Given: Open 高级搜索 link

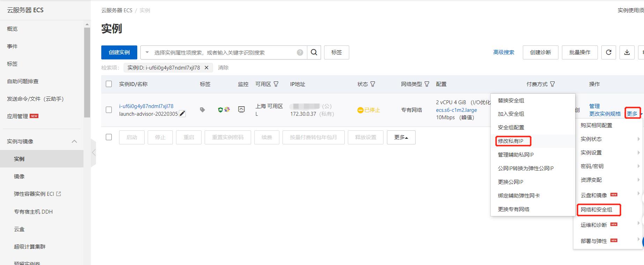Looking at the screenshot, I should click(504, 52).
